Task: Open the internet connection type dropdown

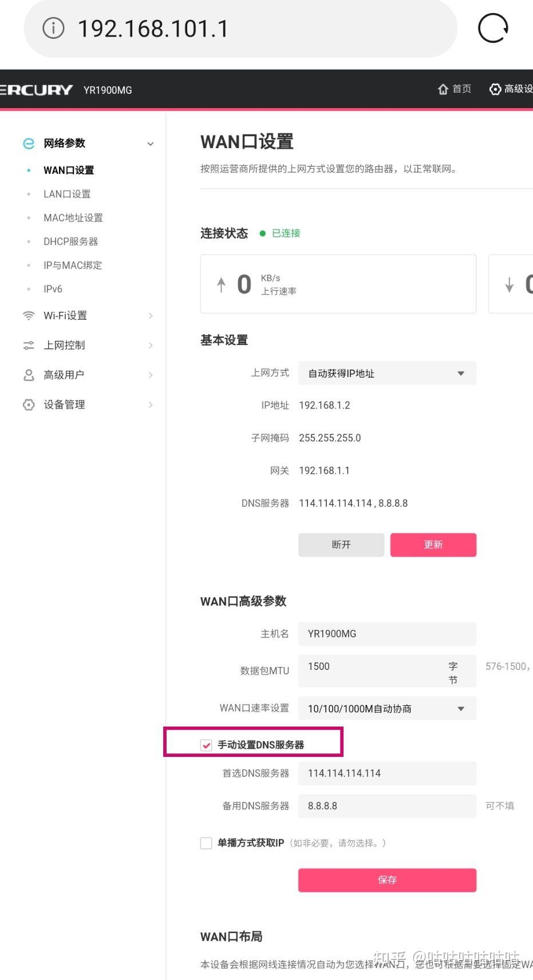Action: (387, 374)
